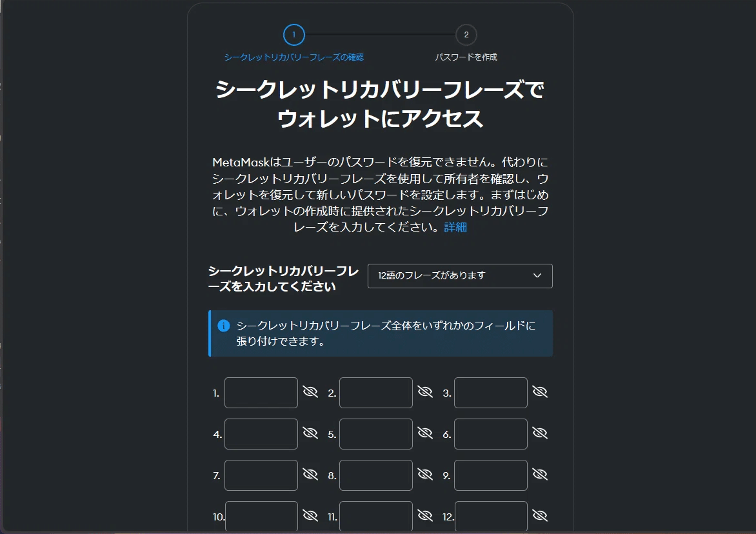Click heading シークレットリカバリーフレーズでウォレットにアクセス
The width and height of the screenshot is (756, 534).
(380, 104)
